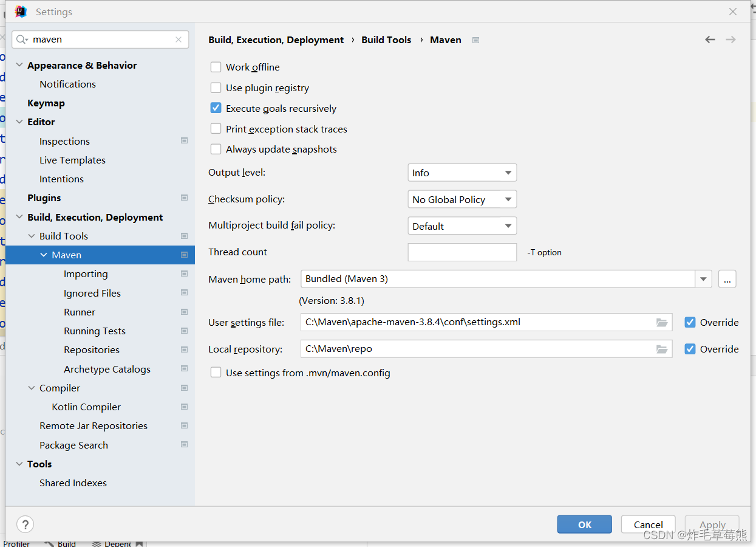Viewport: 756px width, 547px height.
Task: Clear the maven search field text
Action: [178, 40]
